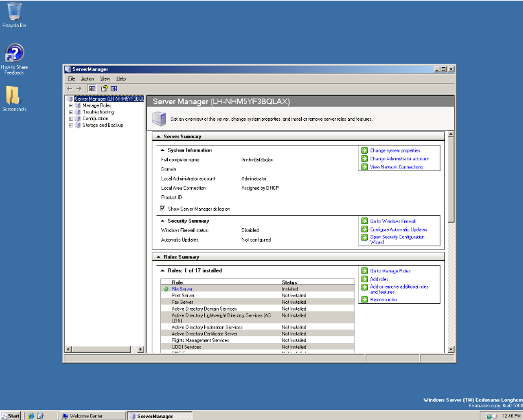
Task: Open the Change system properties link
Action: pos(395,151)
